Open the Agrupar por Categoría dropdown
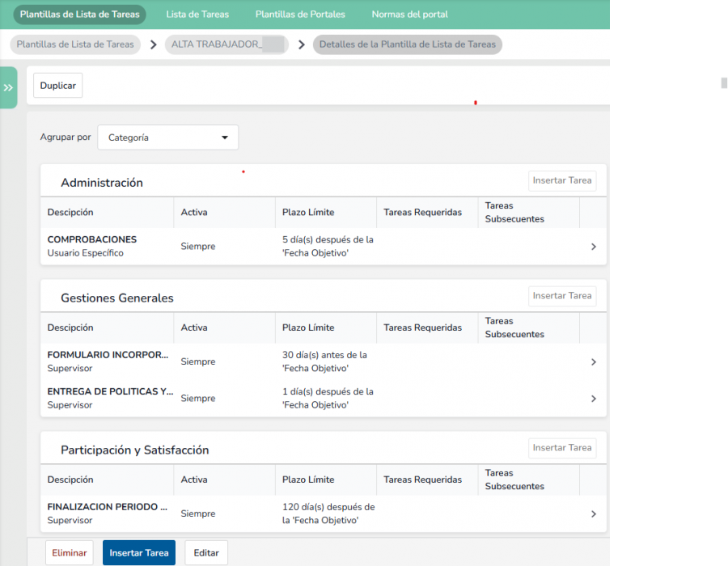 pos(168,137)
